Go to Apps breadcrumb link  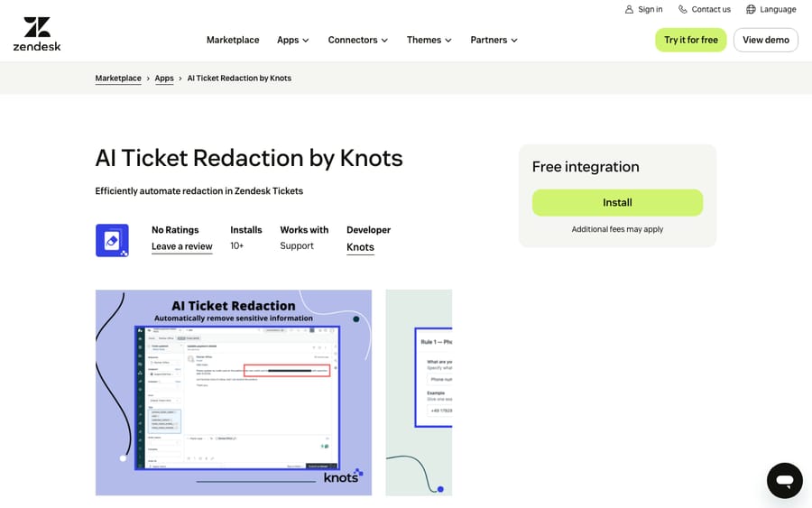[164, 79]
